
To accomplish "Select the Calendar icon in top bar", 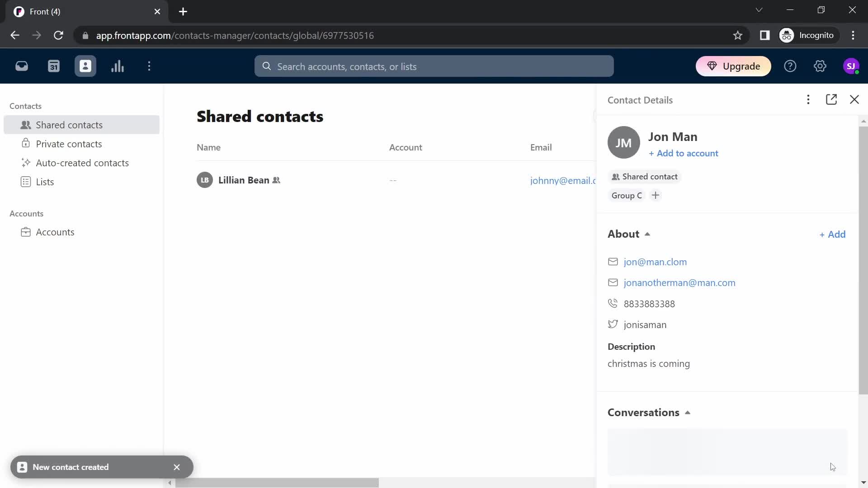I will [54, 66].
